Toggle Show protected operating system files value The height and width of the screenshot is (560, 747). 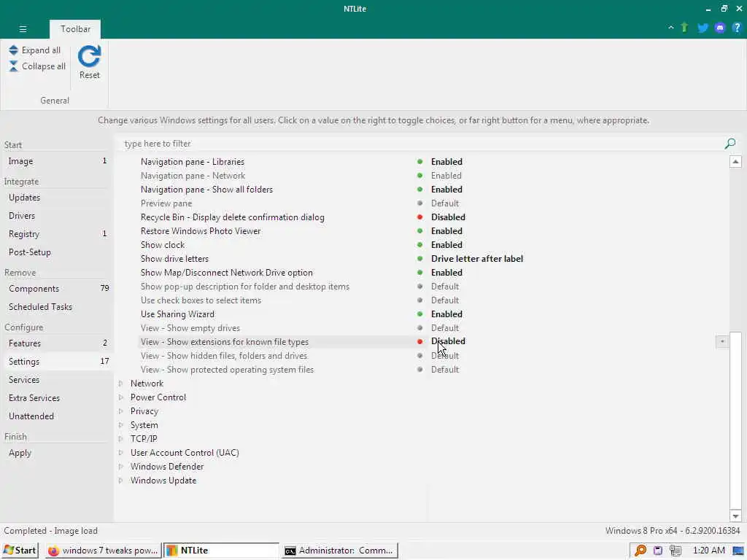(444, 370)
